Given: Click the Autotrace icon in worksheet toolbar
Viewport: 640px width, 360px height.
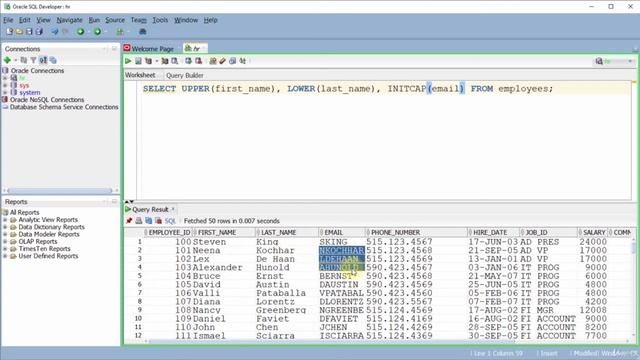Looking at the screenshot, I should [165, 61].
